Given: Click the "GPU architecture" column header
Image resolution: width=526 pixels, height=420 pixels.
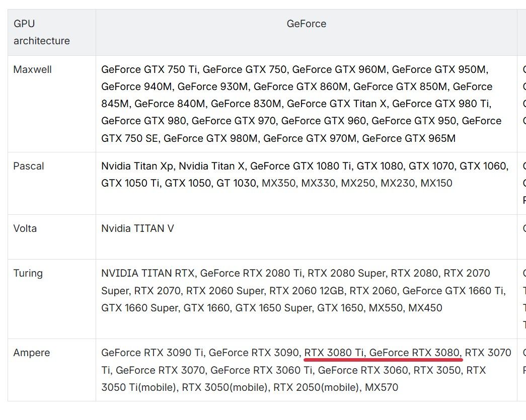Looking at the screenshot, I should pyautogui.click(x=41, y=32).
